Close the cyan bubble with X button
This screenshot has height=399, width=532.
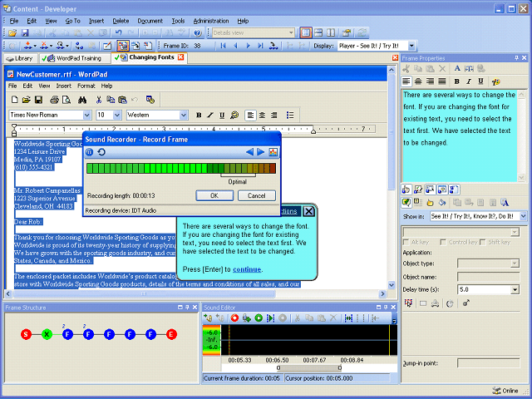coord(308,211)
